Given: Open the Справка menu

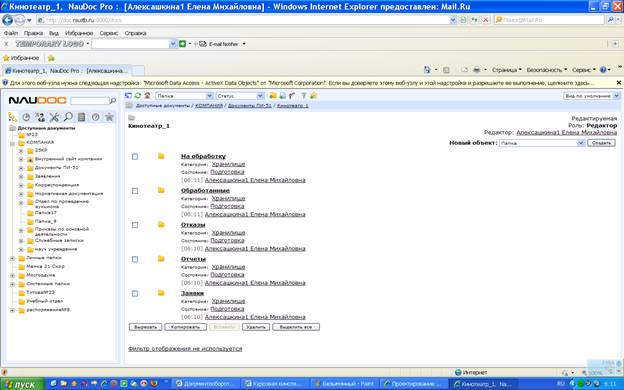Looking at the screenshot, I should (135, 33).
